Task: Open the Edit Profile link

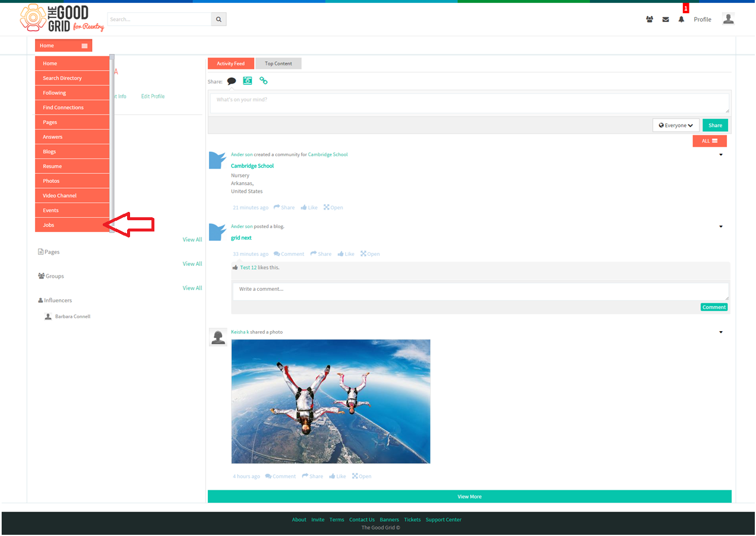Action: 153,96
